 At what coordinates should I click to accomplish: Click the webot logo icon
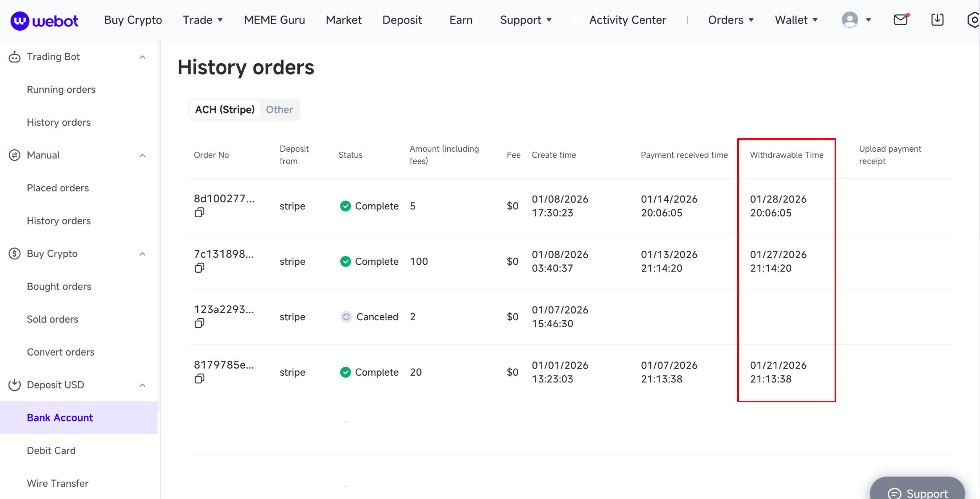tap(20, 20)
